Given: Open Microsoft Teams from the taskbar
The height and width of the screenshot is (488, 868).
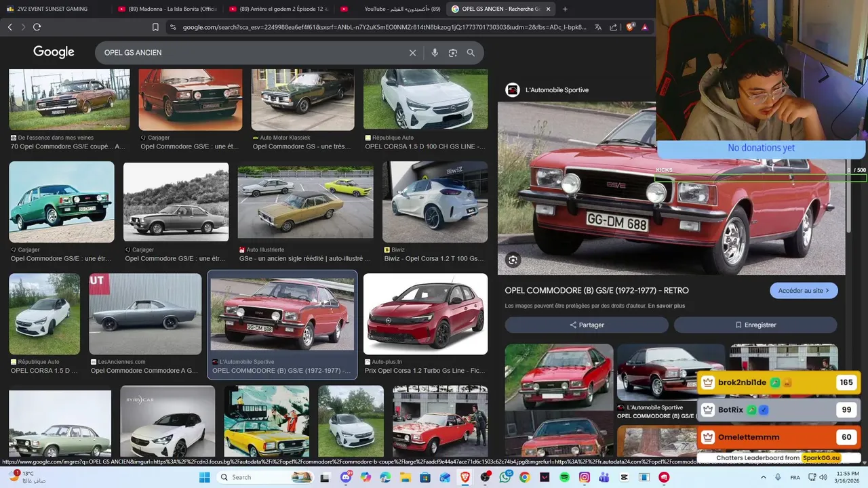Looking at the screenshot, I should pos(604,477).
